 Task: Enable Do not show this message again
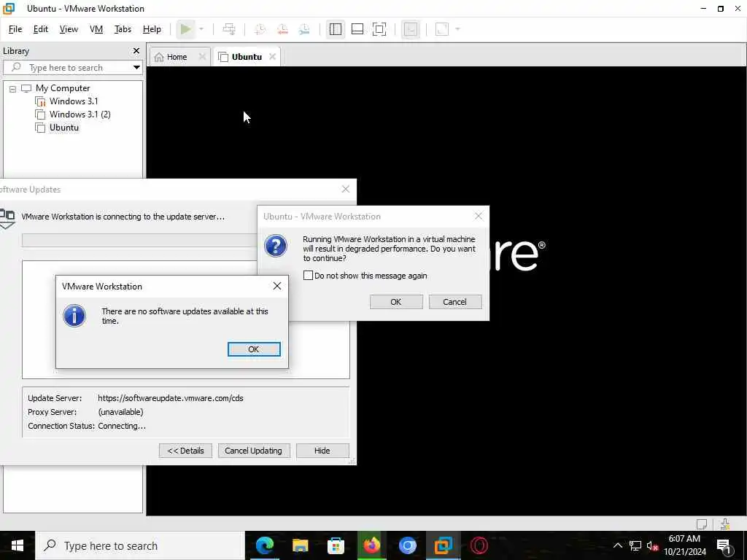click(309, 276)
